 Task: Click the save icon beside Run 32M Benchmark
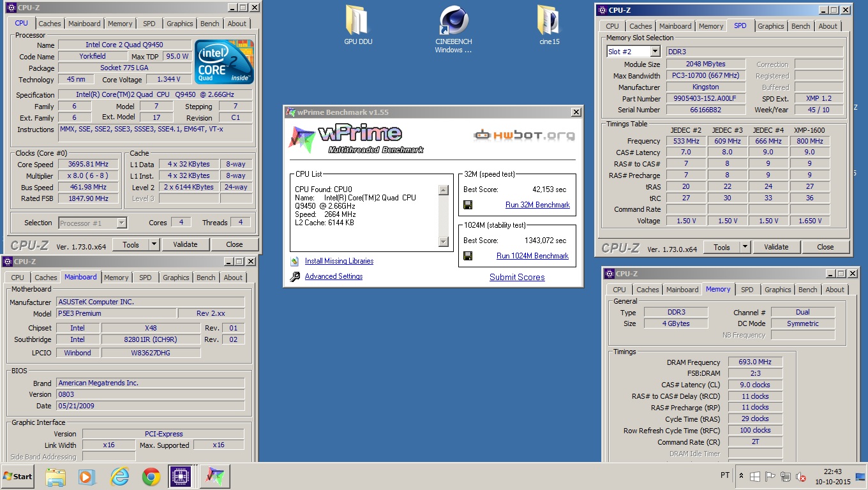468,205
